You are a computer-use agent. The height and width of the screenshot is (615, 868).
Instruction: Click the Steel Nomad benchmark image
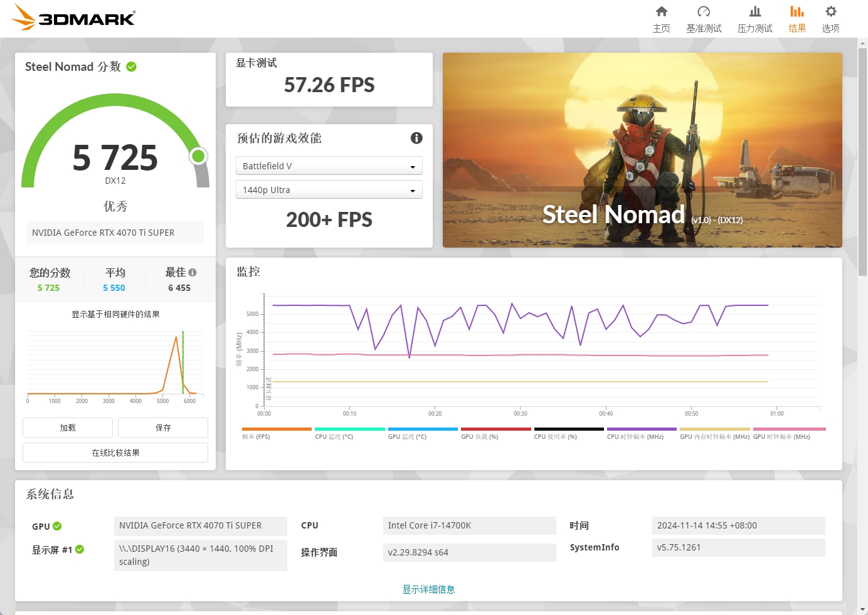pos(642,150)
